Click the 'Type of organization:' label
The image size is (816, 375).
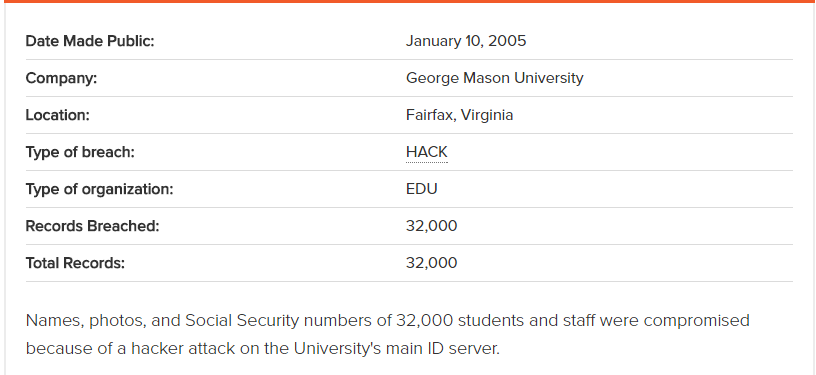tap(99, 189)
